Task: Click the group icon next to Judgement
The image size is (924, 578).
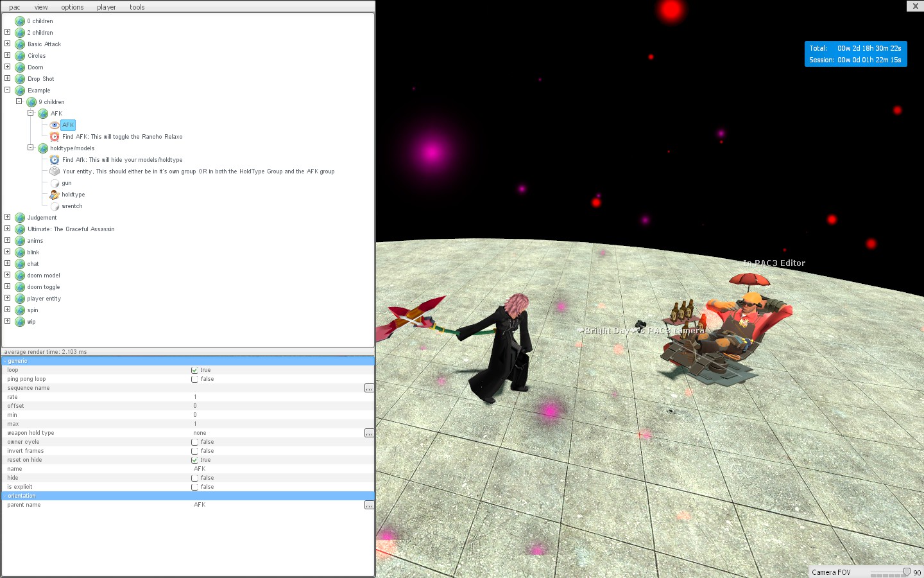Action: tap(20, 218)
